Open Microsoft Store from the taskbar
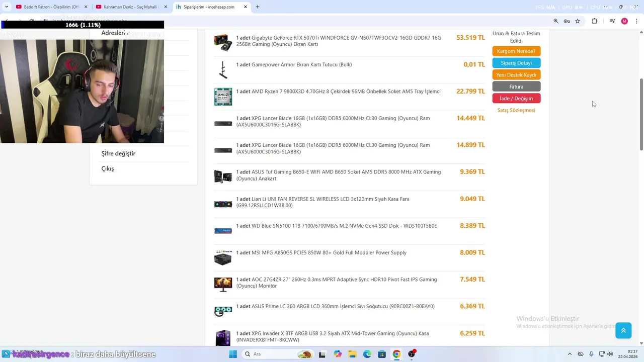This screenshot has height=362, width=644. tap(382, 354)
